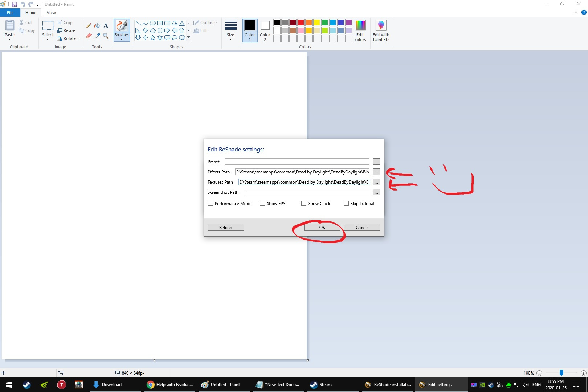
Task: Zoom in with the plus button
Action: click(x=584, y=373)
